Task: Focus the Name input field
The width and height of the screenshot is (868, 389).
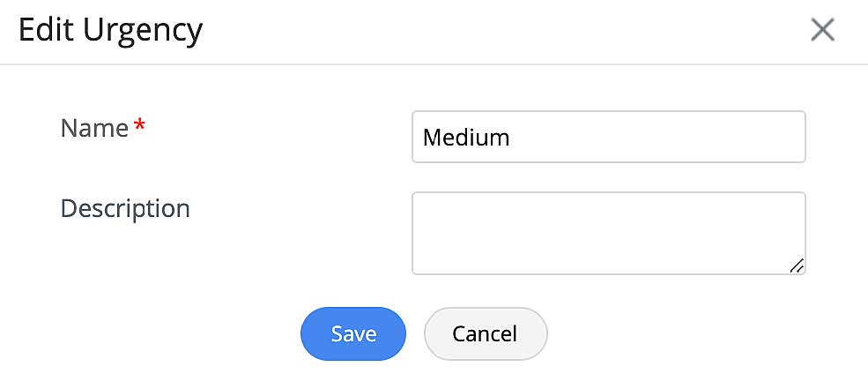Action: pyautogui.click(x=608, y=137)
